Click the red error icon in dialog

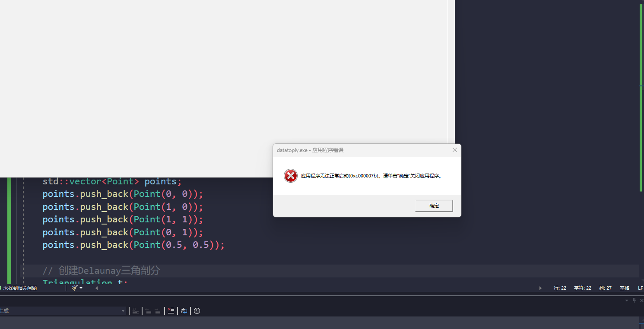[290, 176]
